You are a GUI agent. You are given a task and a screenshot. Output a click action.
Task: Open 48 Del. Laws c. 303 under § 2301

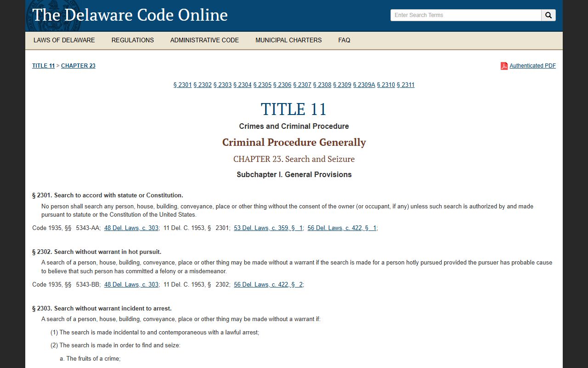point(131,228)
